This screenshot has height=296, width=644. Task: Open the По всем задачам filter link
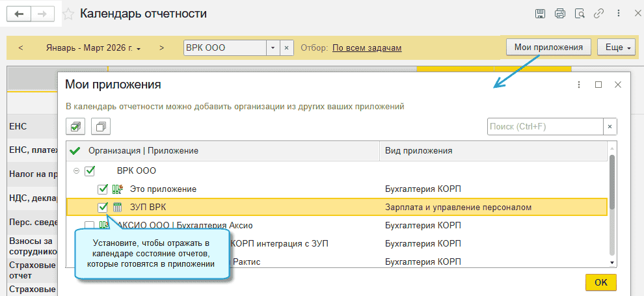pos(366,47)
